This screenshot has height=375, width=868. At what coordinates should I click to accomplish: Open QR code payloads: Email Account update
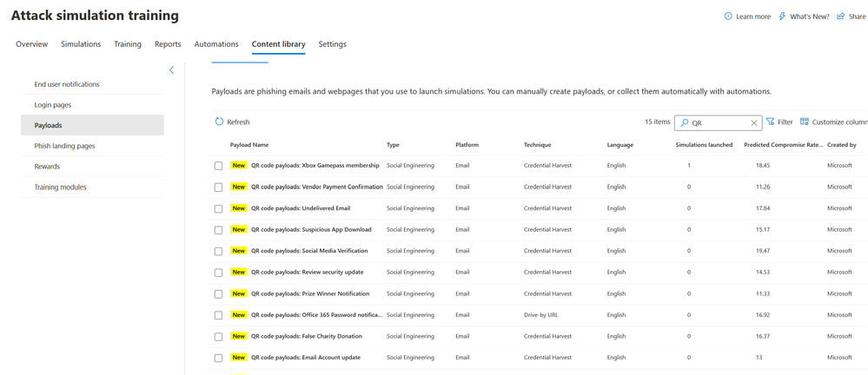coord(306,358)
